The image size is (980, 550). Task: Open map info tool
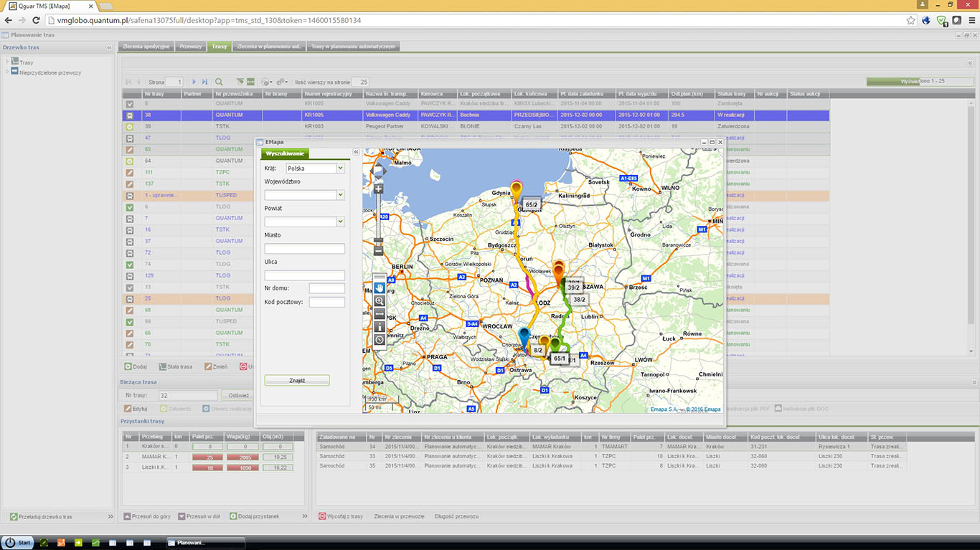click(380, 327)
